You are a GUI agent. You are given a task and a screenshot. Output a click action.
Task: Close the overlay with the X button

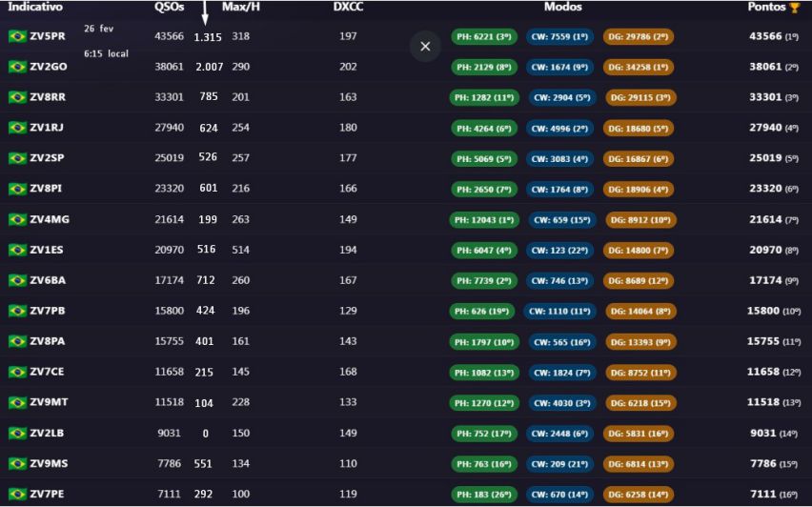pos(425,46)
